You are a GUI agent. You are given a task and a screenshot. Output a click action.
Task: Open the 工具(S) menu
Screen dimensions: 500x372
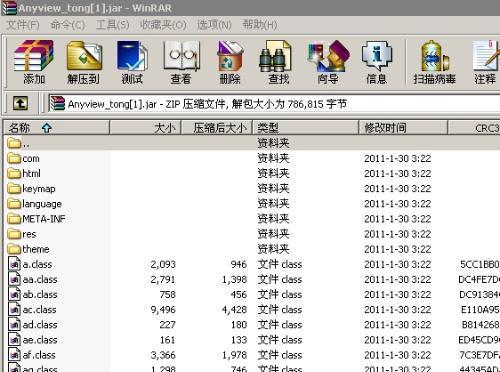(x=112, y=25)
